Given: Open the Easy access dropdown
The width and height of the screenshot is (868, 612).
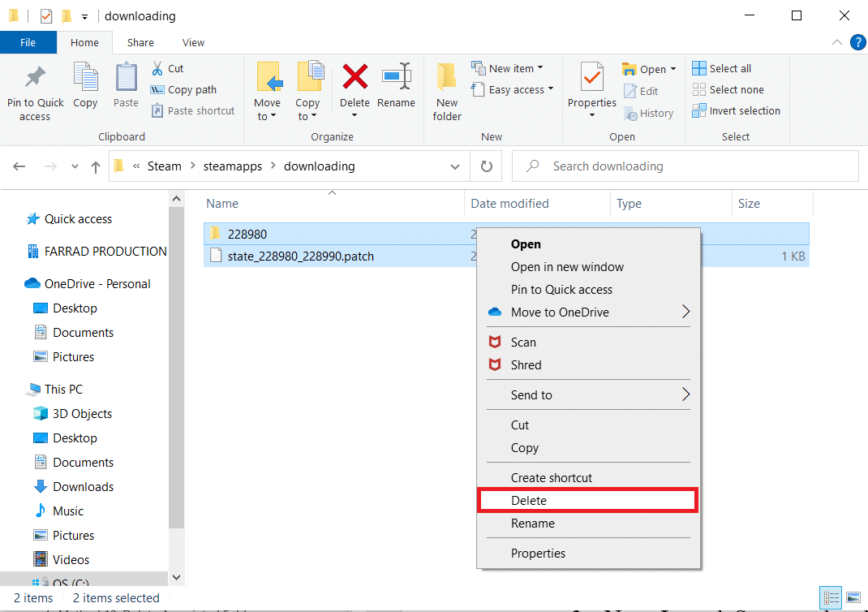Looking at the screenshot, I should (x=512, y=90).
